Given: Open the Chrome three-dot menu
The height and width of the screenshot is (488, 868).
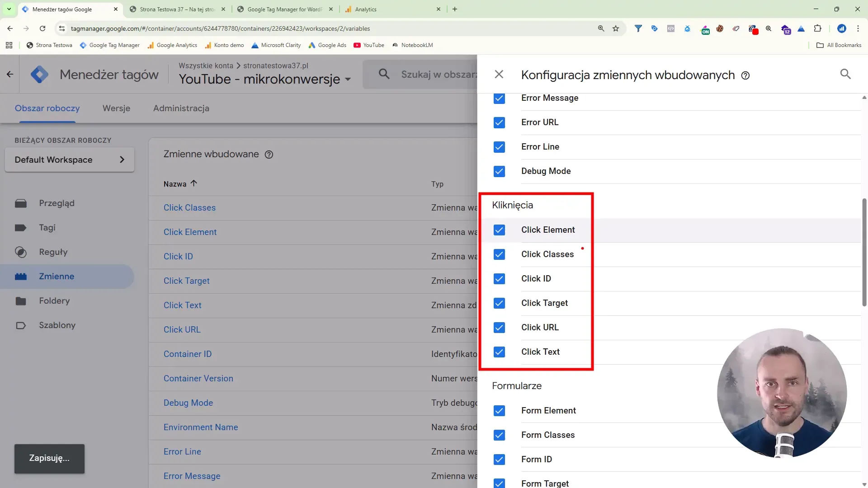Looking at the screenshot, I should coord(858,28).
